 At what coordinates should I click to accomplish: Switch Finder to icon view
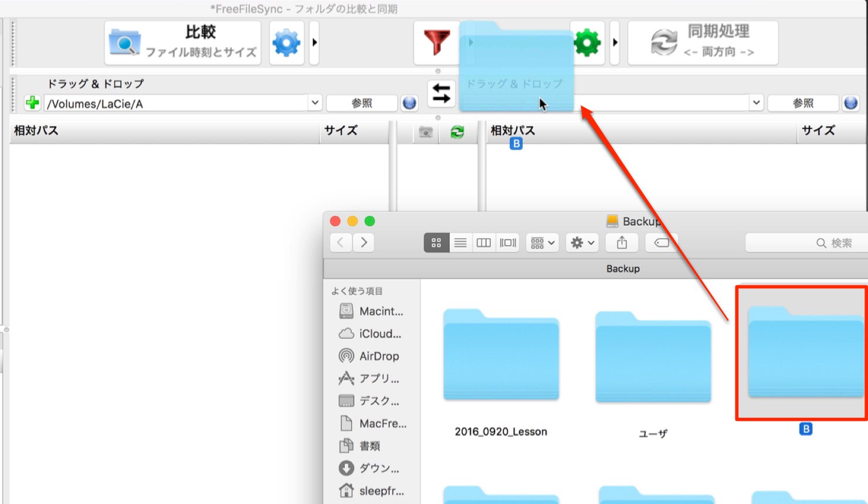pyautogui.click(x=436, y=243)
